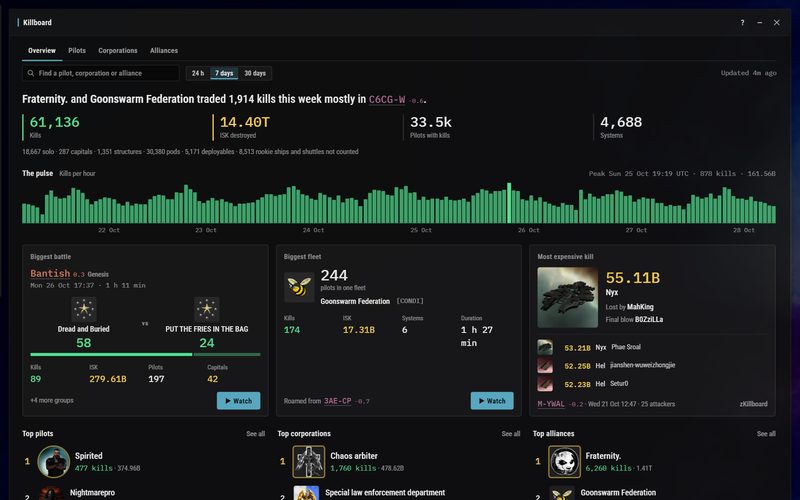Viewport: 800px width, 500px height.
Task: Click the 53.21B Nyx ship icon
Action: [x=545, y=347]
